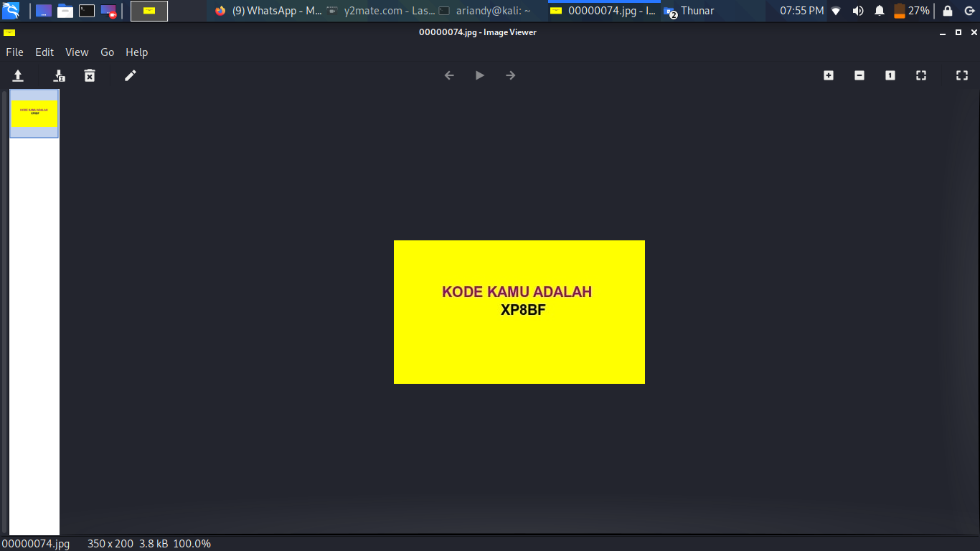980x551 pixels.
Task: Switch to y2mate.com taskbar window
Action: (380, 11)
